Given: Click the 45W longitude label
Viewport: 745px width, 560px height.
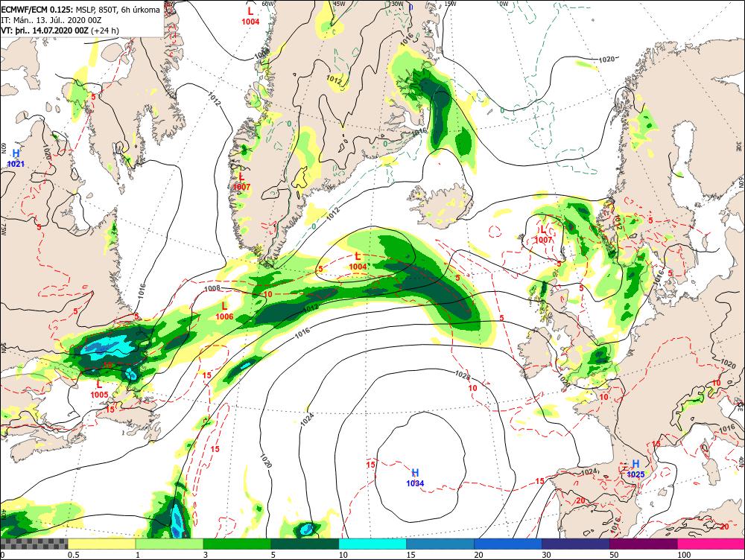Looking at the screenshot, I should click(x=339, y=3).
